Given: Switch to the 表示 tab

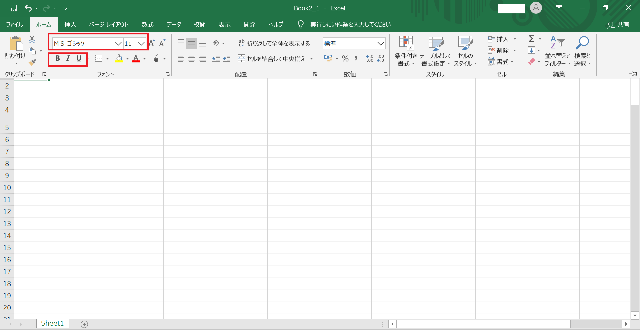Looking at the screenshot, I should tap(224, 25).
